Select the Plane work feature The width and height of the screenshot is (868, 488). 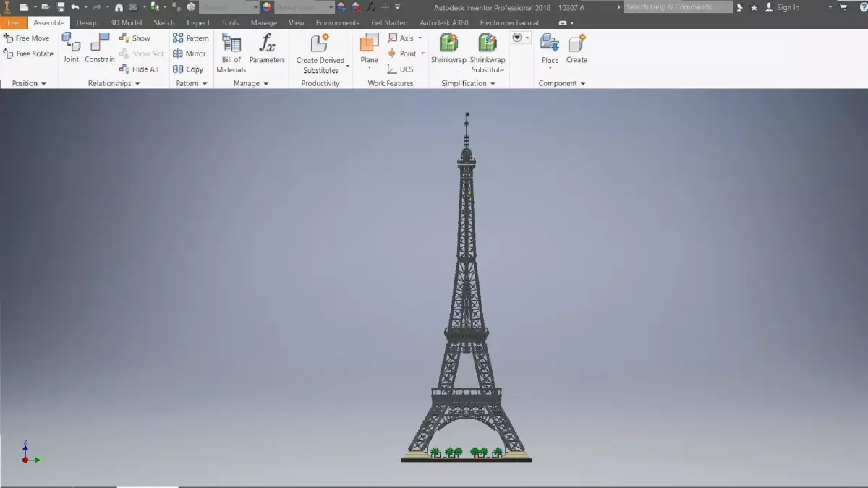pos(369,48)
